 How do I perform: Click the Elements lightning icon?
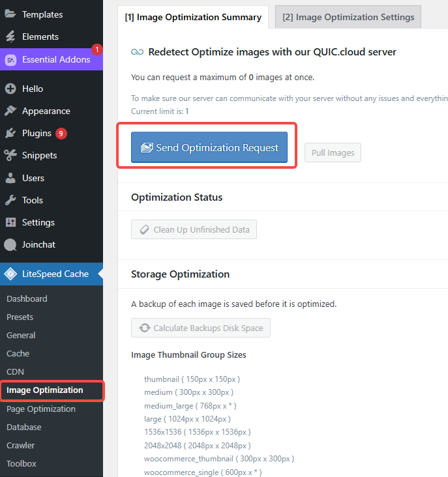10,36
